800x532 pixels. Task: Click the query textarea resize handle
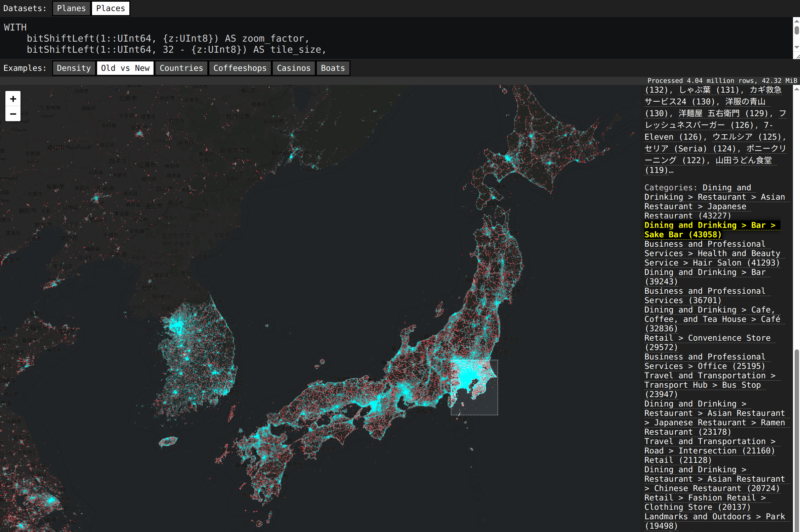pos(797,57)
